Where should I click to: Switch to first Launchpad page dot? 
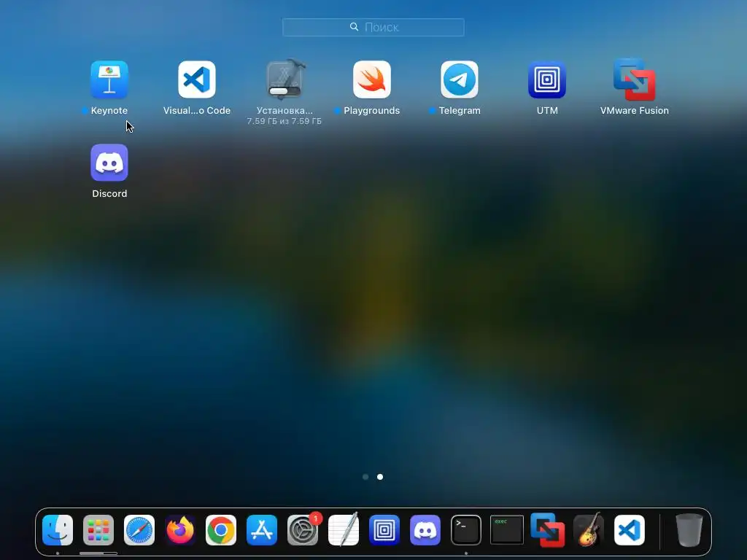click(365, 477)
